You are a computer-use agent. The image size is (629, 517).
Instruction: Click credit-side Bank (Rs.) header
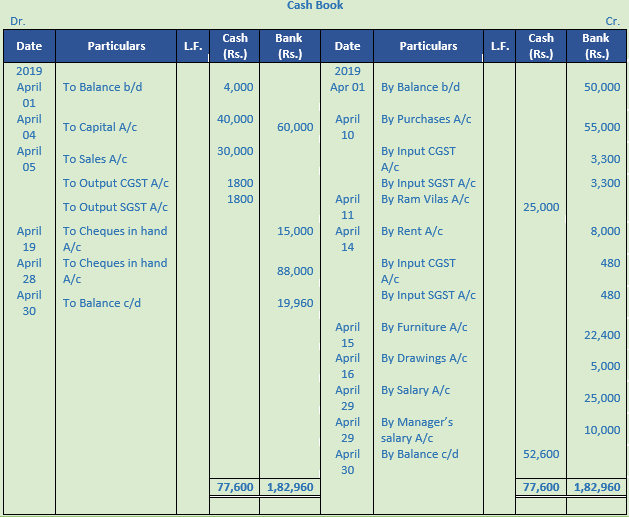[596, 46]
